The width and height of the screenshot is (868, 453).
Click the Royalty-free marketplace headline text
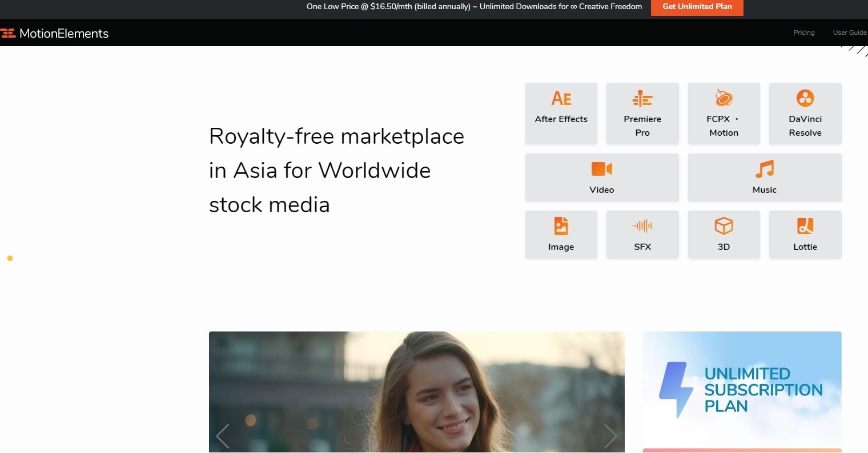point(337,170)
